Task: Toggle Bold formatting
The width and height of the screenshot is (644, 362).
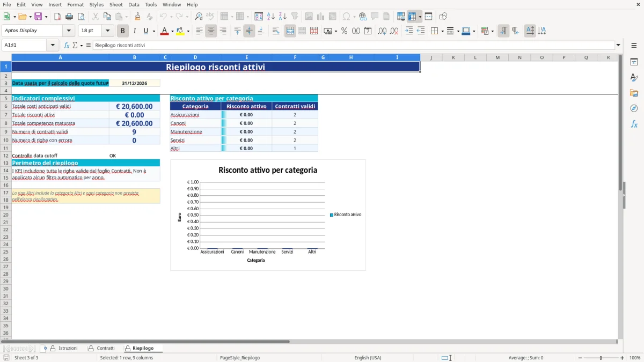Action: pos(123,31)
